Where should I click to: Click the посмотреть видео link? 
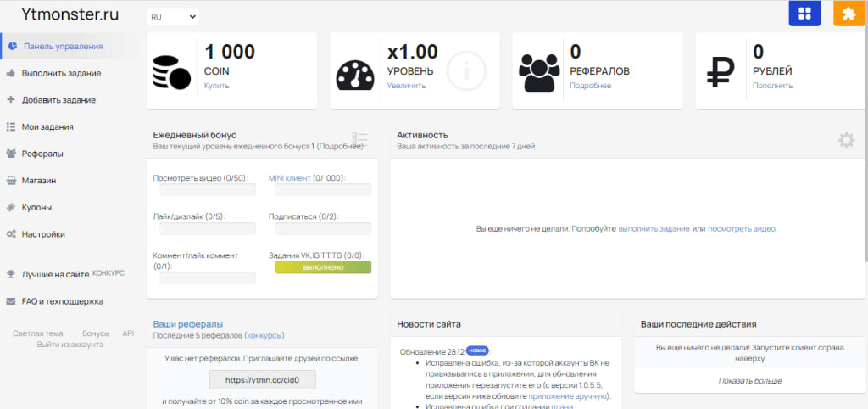tap(743, 228)
